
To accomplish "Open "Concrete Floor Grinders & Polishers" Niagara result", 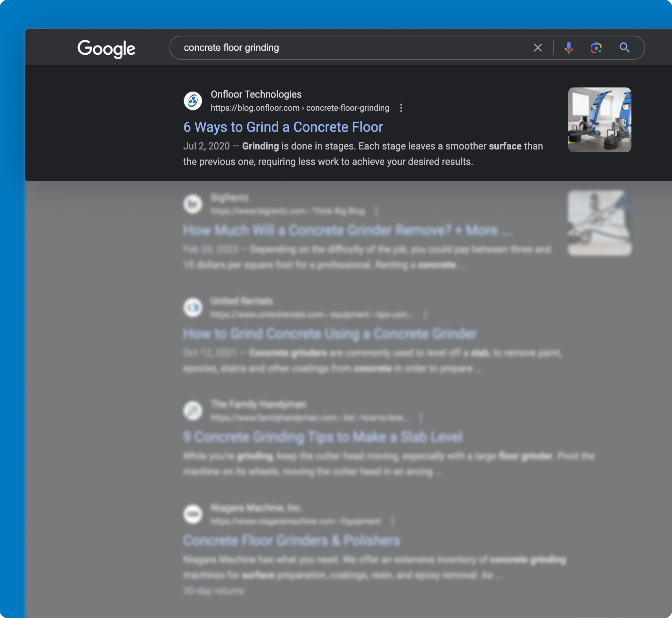I will [291, 541].
